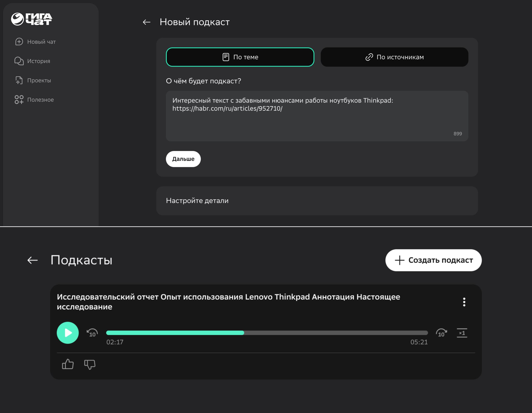
Task: Switch to По источникам tab
Action: [394, 57]
